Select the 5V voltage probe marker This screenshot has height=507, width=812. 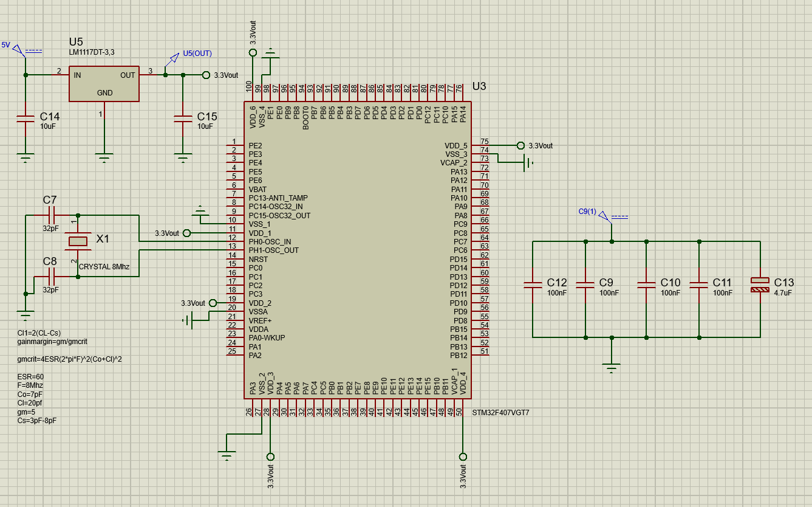click(19, 50)
